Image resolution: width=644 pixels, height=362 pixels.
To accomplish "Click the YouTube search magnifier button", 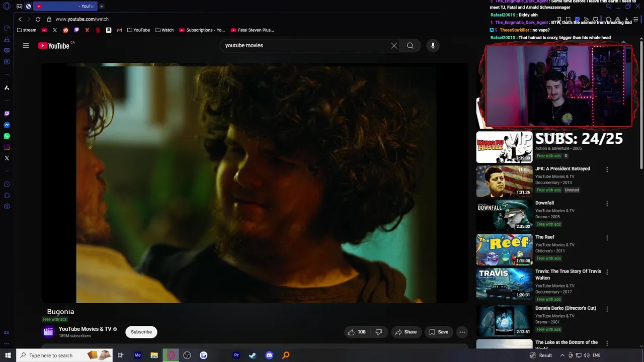I will pyautogui.click(x=410, y=45).
